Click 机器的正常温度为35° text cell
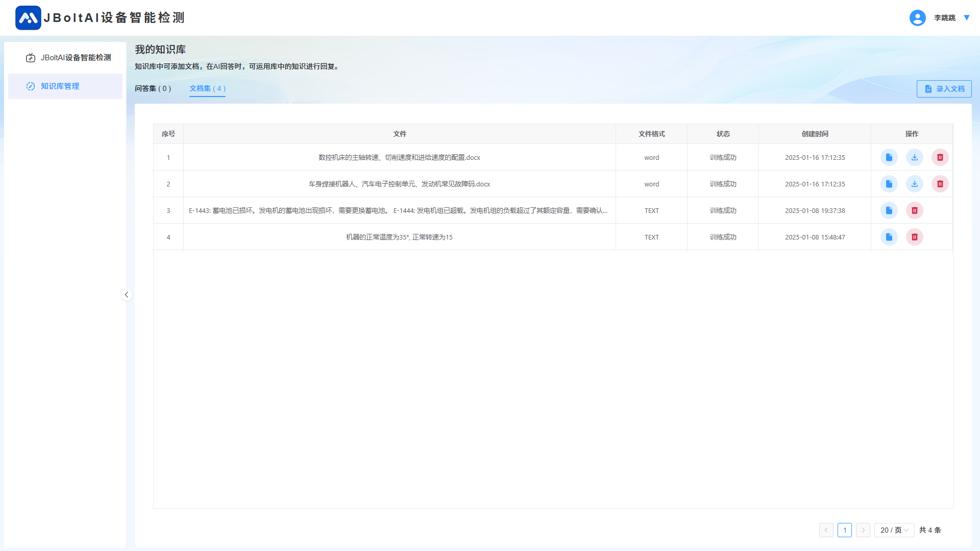This screenshot has height=551, width=980. (399, 237)
